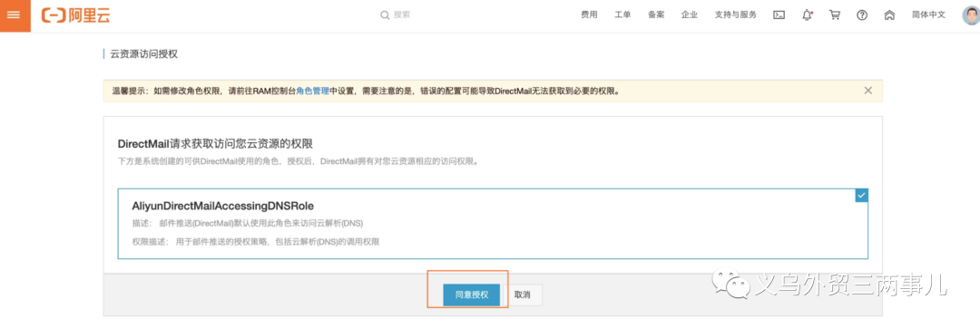Click the 权限描述 line of the role
Image resolution: width=980 pixels, height=328 pixels.
256,241
